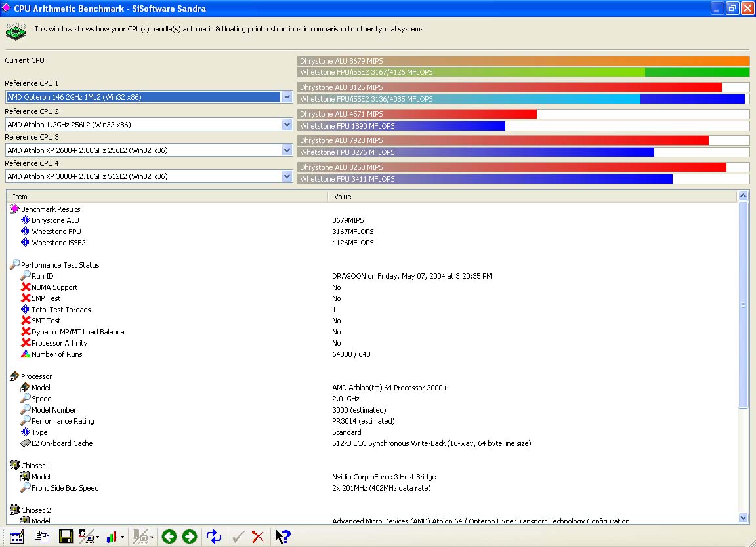
Task: Click the "Current CPU" label
Action: (24, 60)
